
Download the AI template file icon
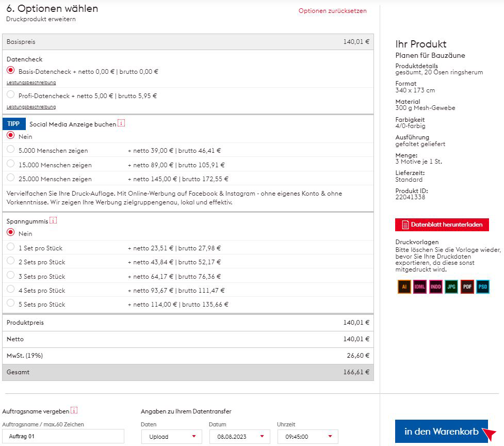404,286
